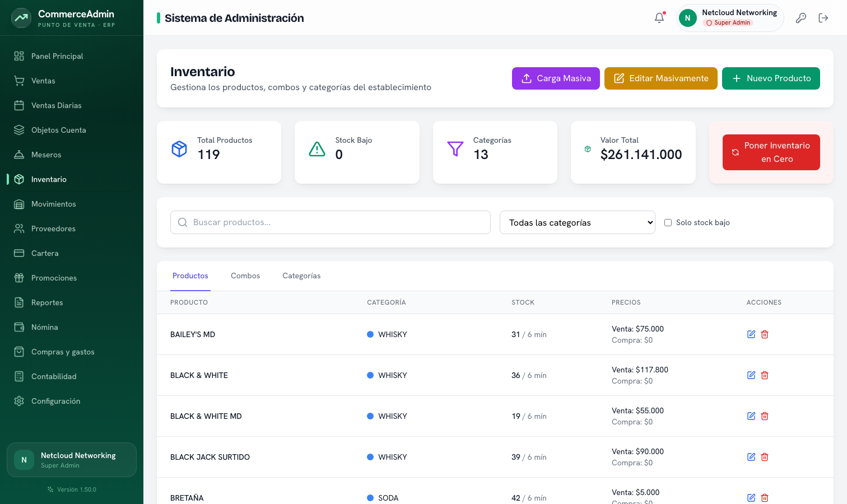Open Promociones in the sidebar
The width and height of the screenshot is (847, 504).
tap(72, 278)
